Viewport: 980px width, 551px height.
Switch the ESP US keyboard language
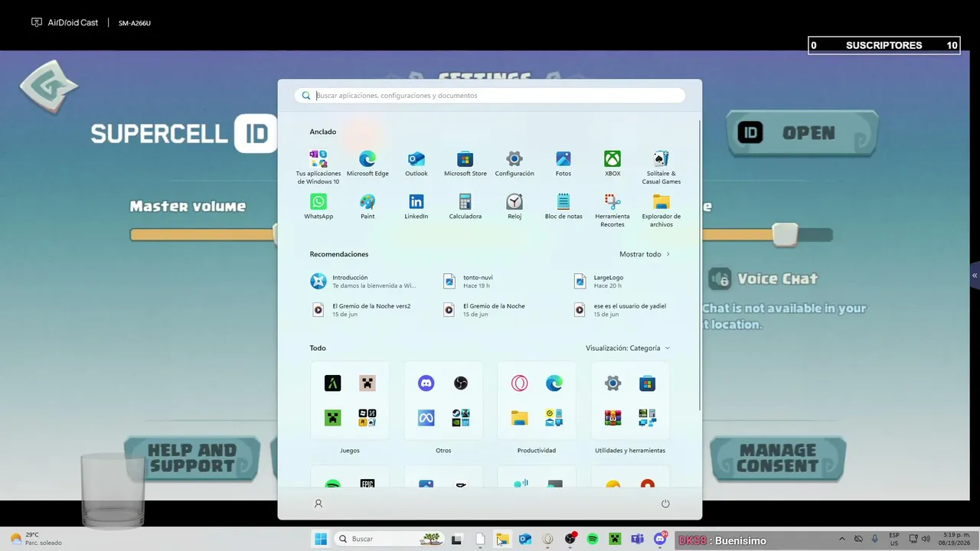click(894, 539)
